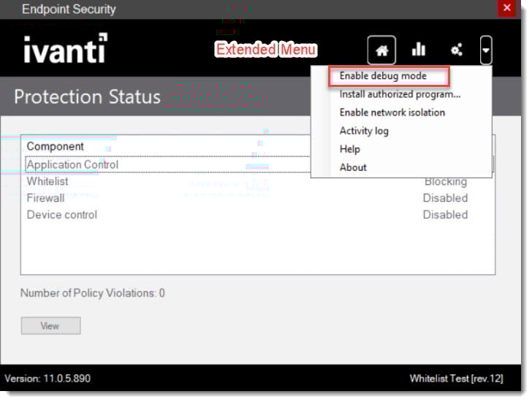Click the Disabled status for Firewall

pyautogui.click(x=444, y=198)
